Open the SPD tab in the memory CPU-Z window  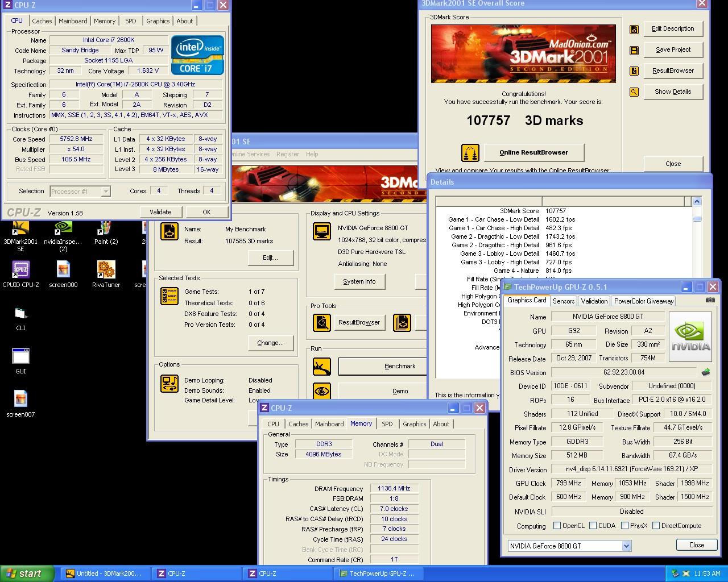coord(387,424)
